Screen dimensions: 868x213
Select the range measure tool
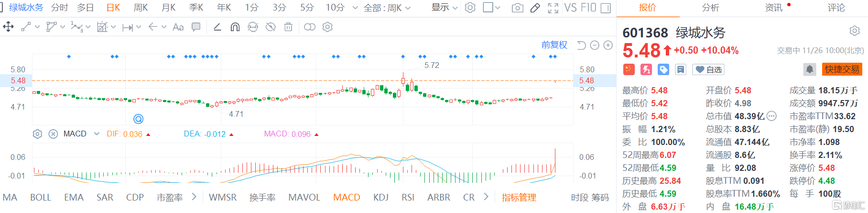click(127, 27)
